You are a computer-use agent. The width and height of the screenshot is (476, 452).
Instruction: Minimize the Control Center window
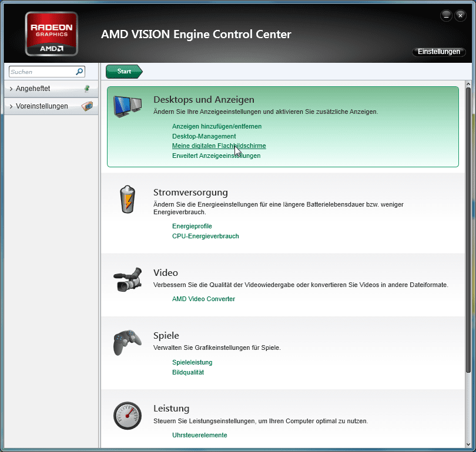point(446,15)
